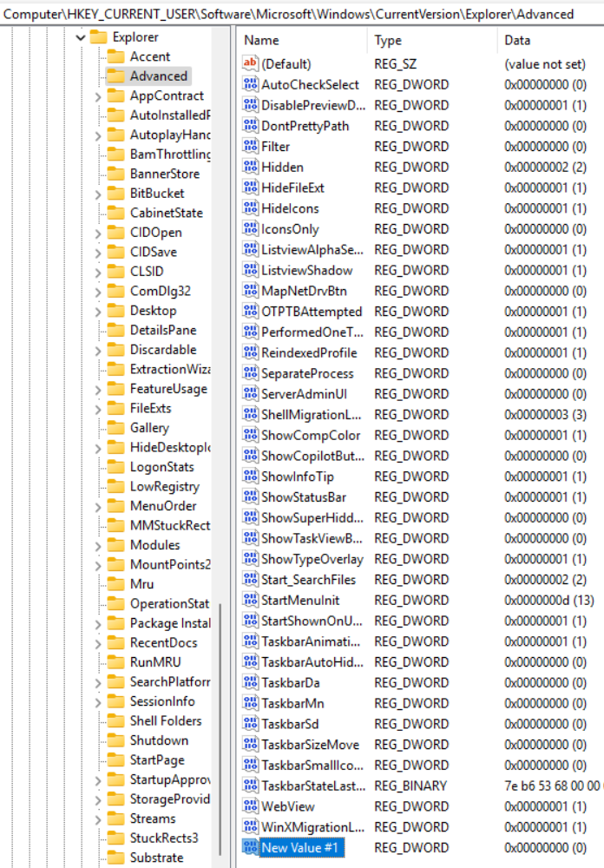Click the TaskbarStateLast binary value icon
This screenshot has height=868, width=604.
click(250, 786)
